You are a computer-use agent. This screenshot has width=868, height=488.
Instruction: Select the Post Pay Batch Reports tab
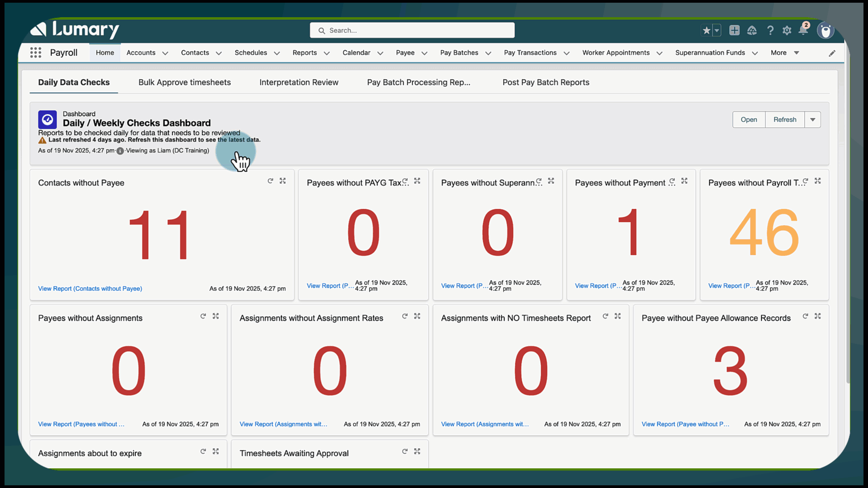(546, 82)
